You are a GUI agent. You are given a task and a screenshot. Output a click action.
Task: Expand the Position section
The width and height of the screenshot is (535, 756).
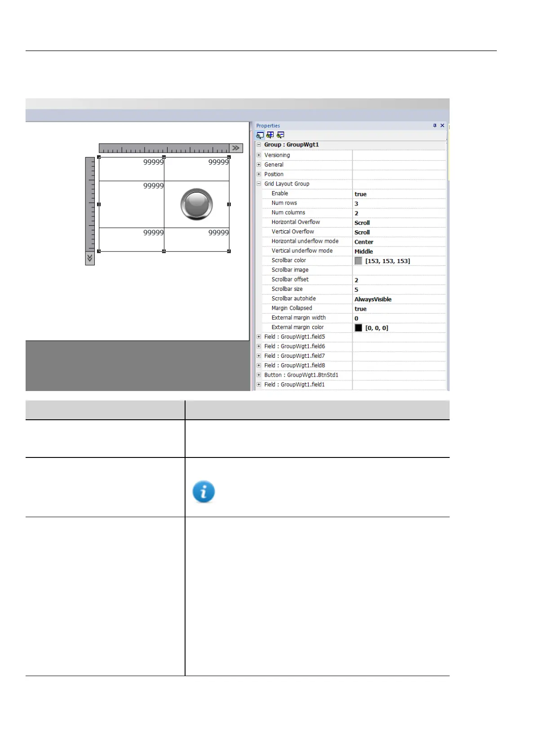click(x=259, y=174)
